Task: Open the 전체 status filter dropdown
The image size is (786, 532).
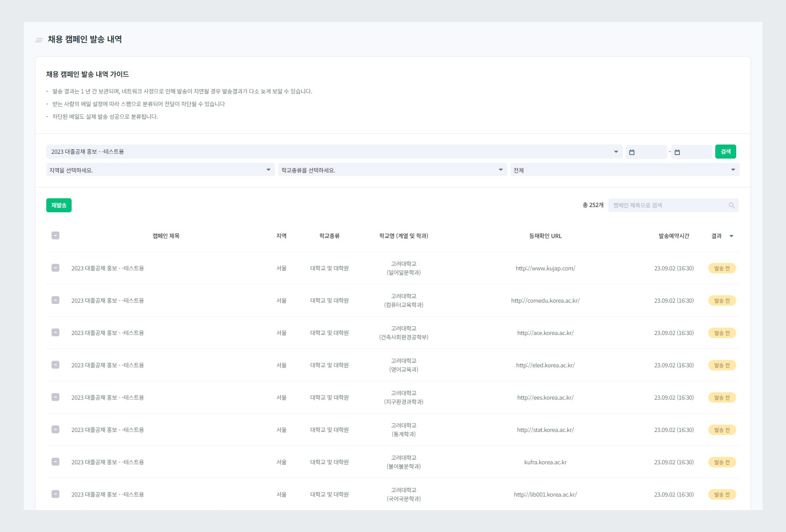Action: tap(625, 170)
